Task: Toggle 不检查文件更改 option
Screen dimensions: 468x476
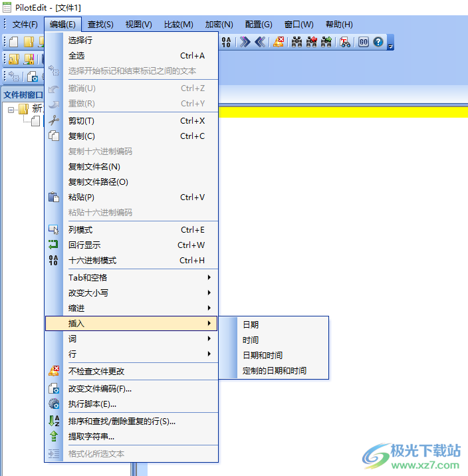Action: pos(132,371)
